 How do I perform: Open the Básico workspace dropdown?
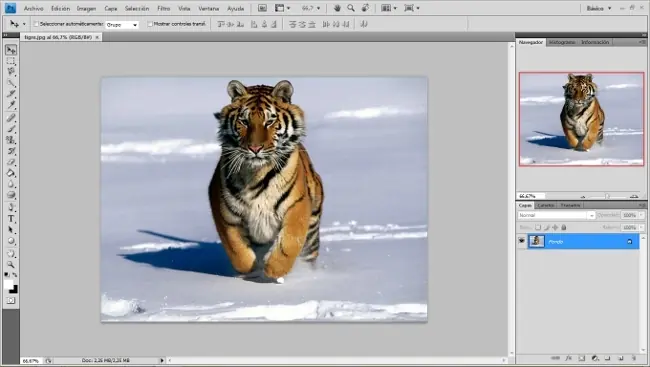[599, 8]
